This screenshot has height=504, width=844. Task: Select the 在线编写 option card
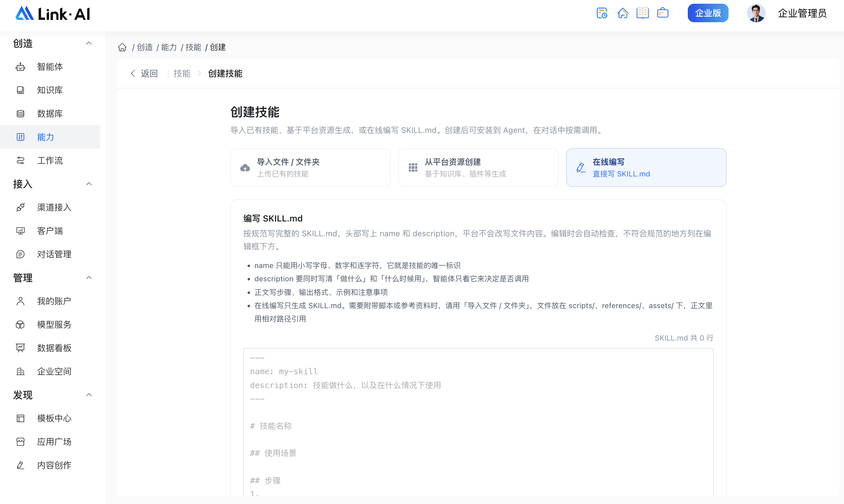coord(646,167)
